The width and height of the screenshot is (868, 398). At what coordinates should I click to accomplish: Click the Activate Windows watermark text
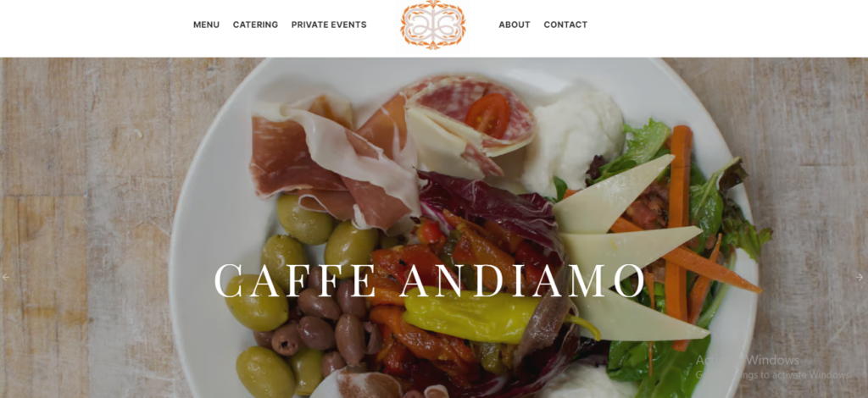(772, 368)
